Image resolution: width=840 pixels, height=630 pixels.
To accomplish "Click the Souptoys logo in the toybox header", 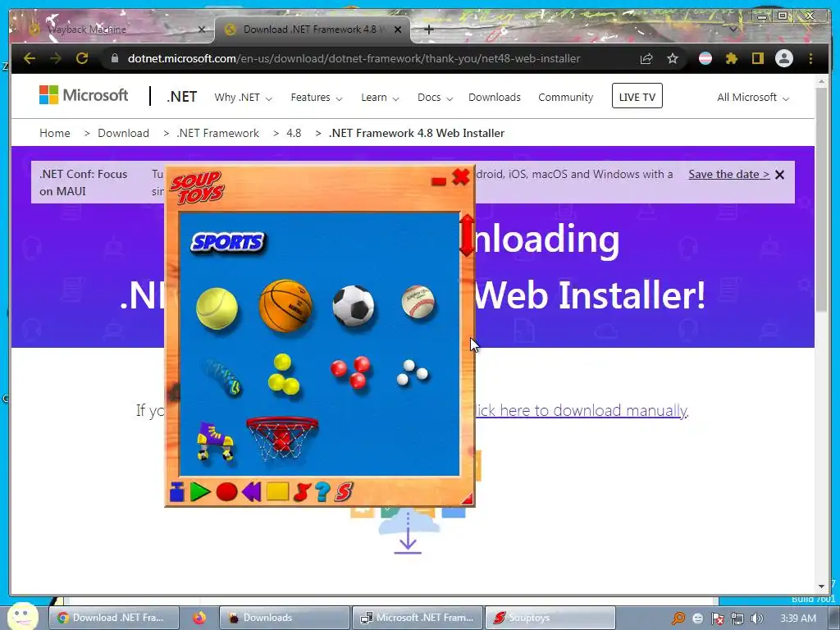I will 197,188.
